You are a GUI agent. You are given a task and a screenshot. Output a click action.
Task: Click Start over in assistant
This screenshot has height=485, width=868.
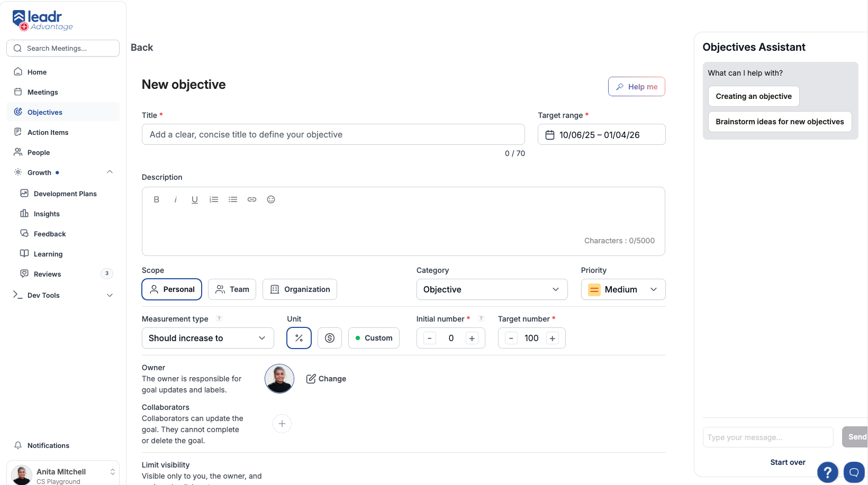point(788,462)
